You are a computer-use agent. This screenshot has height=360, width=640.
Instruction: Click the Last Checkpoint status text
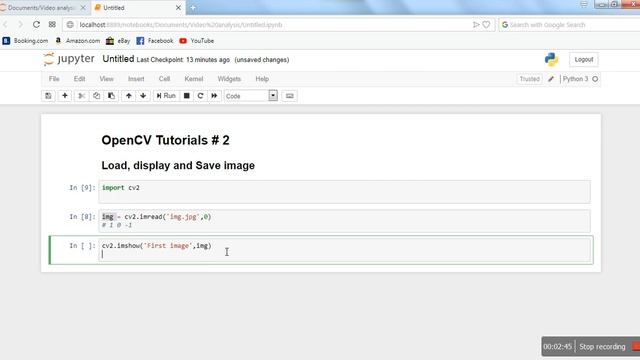click(x=183, y=60)
